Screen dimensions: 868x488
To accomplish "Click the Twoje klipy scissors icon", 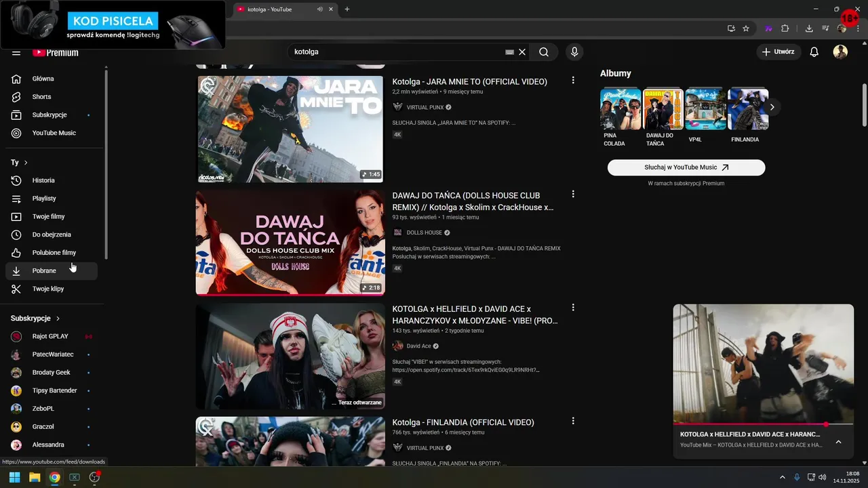I will (x=16, y=289).
